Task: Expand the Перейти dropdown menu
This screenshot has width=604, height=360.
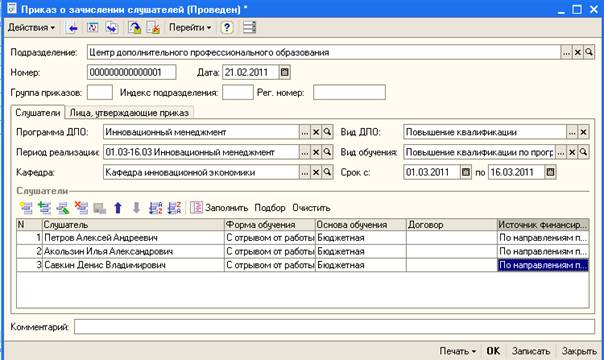Action: 190,28
